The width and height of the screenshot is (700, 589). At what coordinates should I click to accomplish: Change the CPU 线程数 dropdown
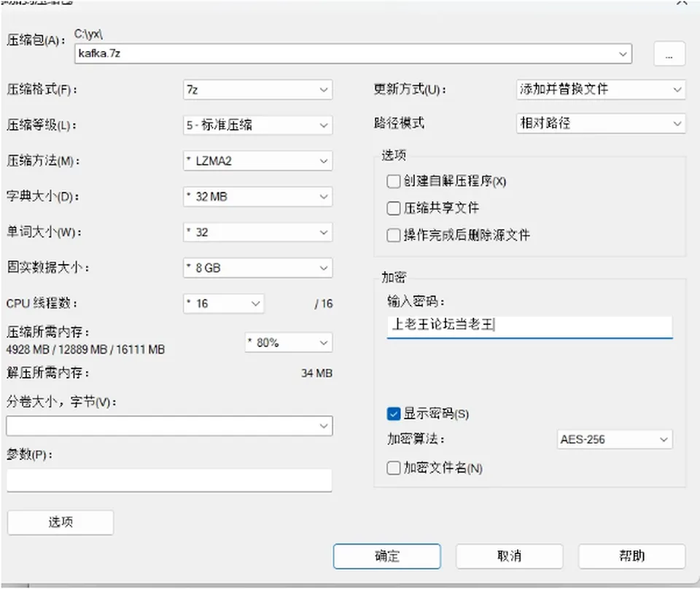point(223,303)
